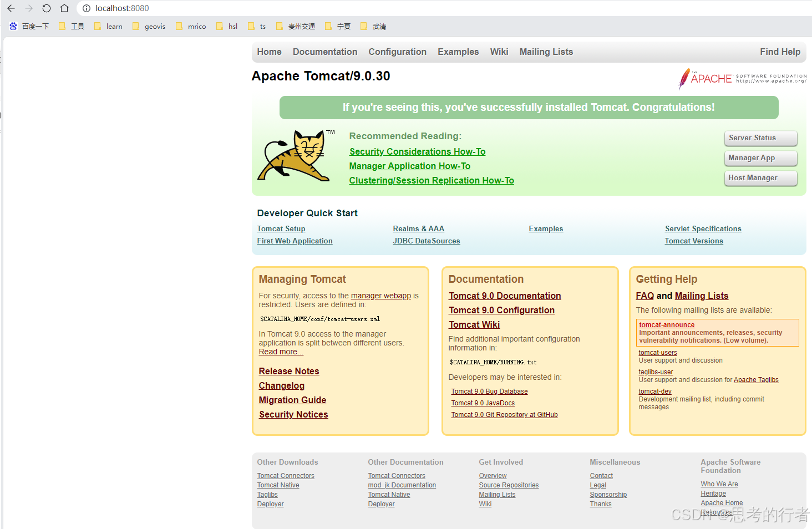This screenshot has height=529, width=812.
Task: Open Mailing Lists in the nav bar
Action: coord(546,52)
